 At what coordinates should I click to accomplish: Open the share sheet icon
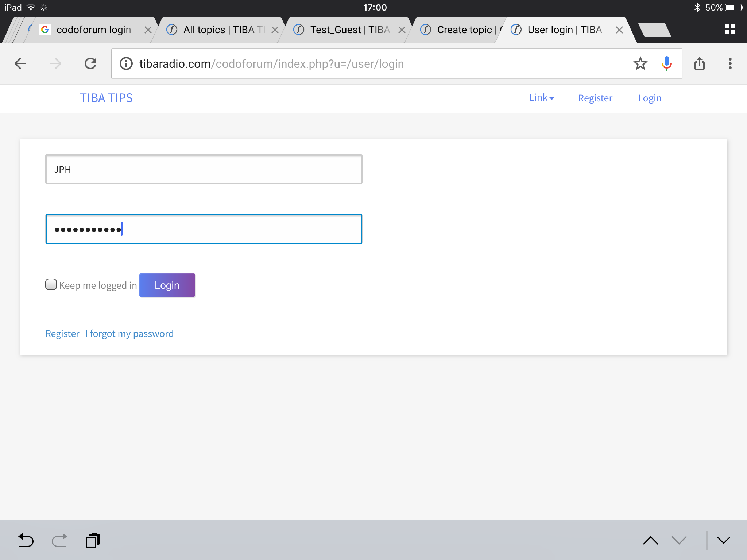(x=699, y=63)
